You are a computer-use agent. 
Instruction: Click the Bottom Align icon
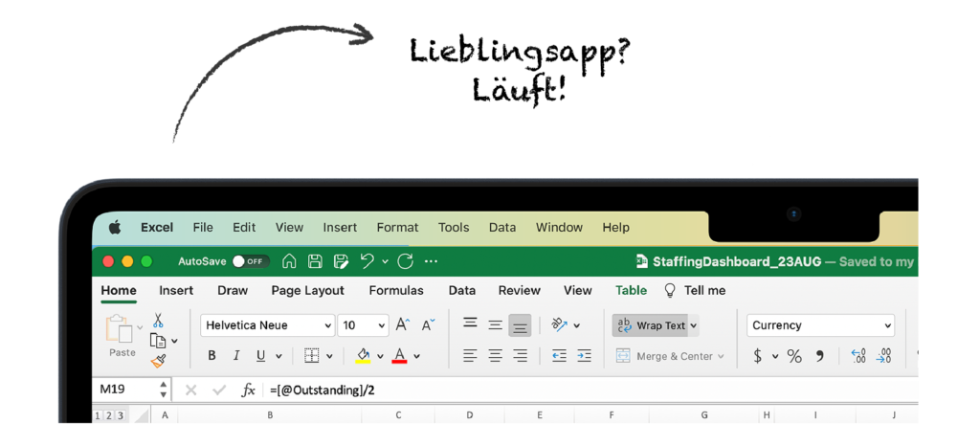click(x=520, y=325)
